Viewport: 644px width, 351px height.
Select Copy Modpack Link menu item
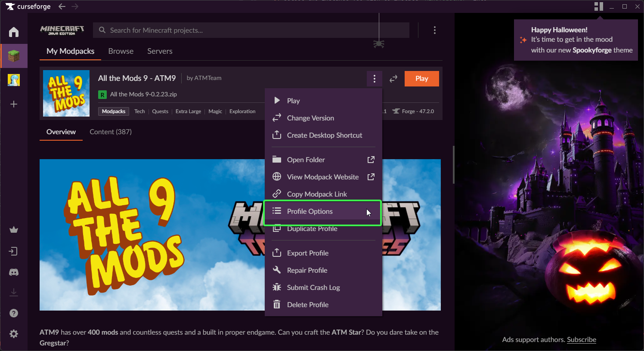[323, 194]
